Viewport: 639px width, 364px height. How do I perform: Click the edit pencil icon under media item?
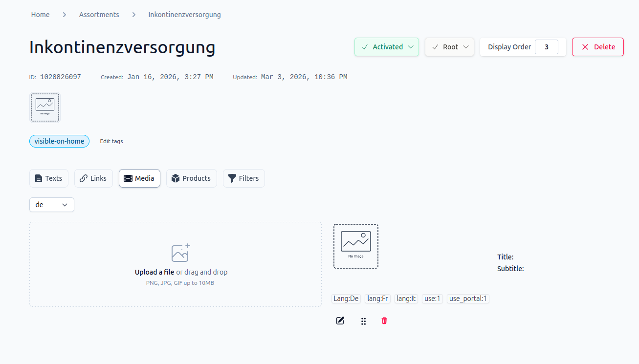(x=340, y=321)
